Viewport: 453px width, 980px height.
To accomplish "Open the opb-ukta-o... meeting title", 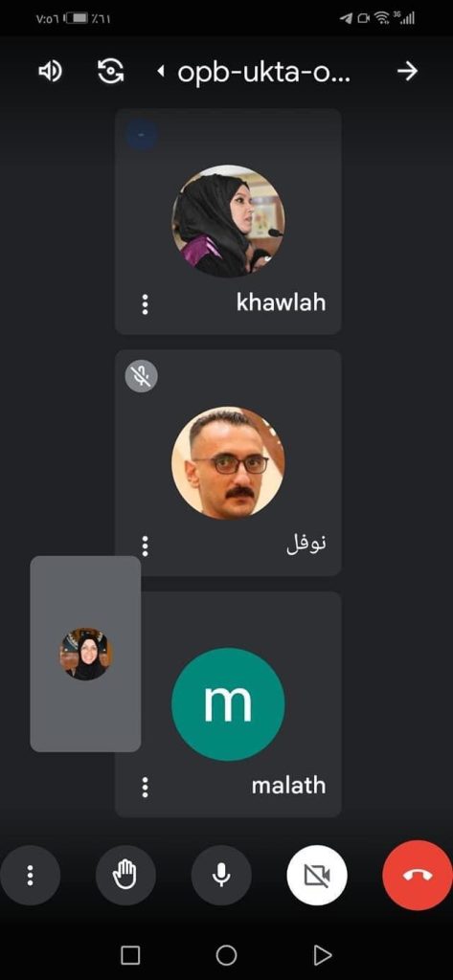I will click(264, 73).
